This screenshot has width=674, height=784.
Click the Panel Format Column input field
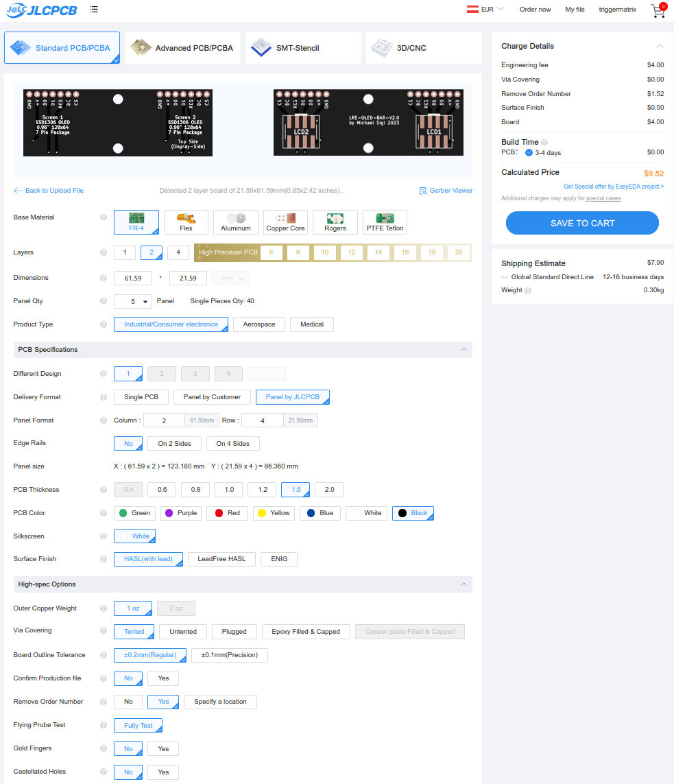163,420
